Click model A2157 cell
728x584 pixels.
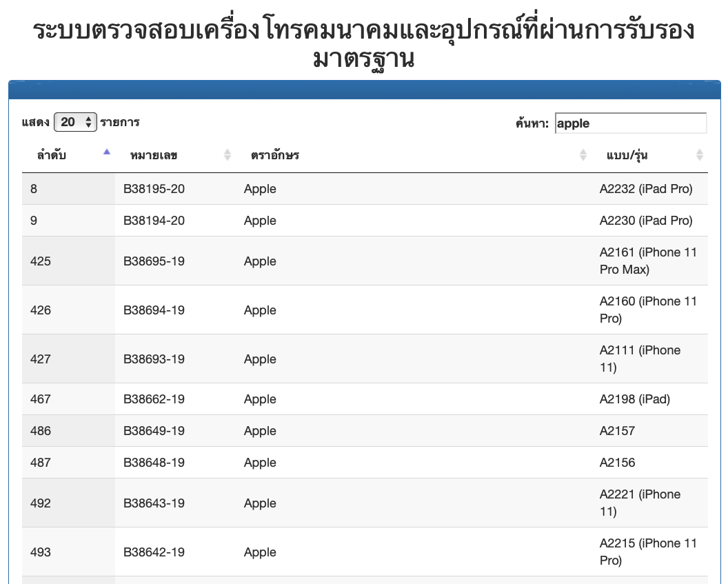[617, 431]
